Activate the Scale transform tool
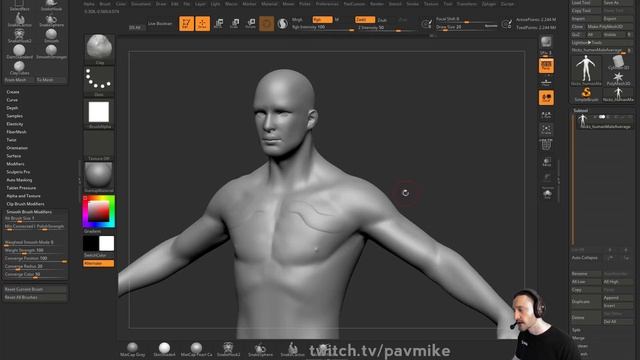Viewport: 640px width, 360px height. pos(235,24)
